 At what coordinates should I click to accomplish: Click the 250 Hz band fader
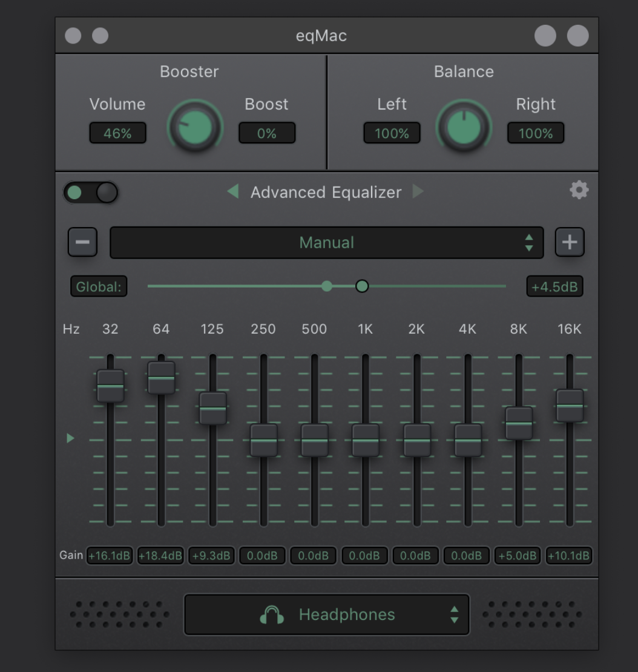(263, 440)
